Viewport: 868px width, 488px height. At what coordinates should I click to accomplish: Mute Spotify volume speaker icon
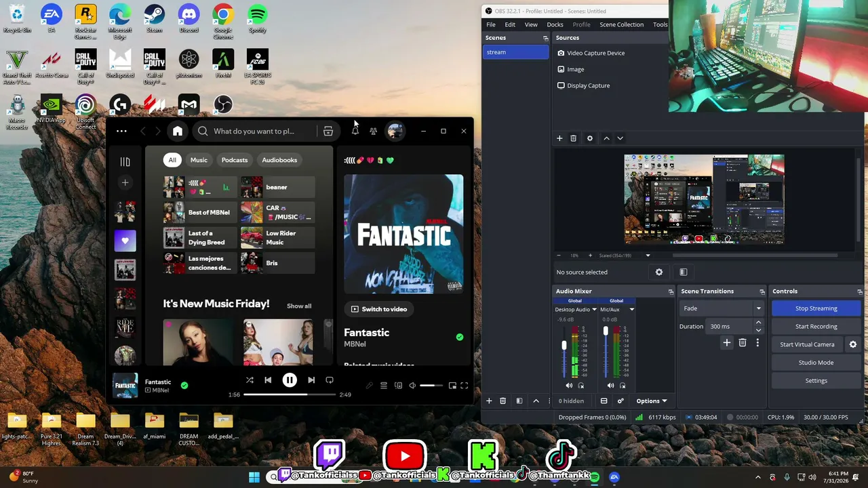coord(412,386)
